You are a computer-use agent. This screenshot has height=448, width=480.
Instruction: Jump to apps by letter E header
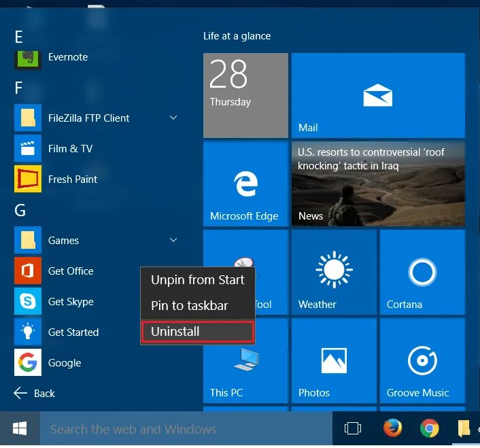tap(18, 37)
